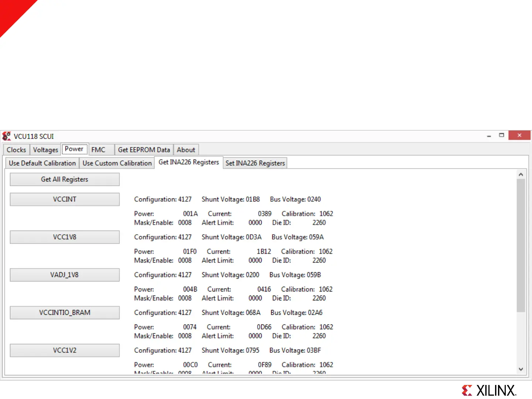Click Current value 0389
Screen dimensions: 532x399
265,214
